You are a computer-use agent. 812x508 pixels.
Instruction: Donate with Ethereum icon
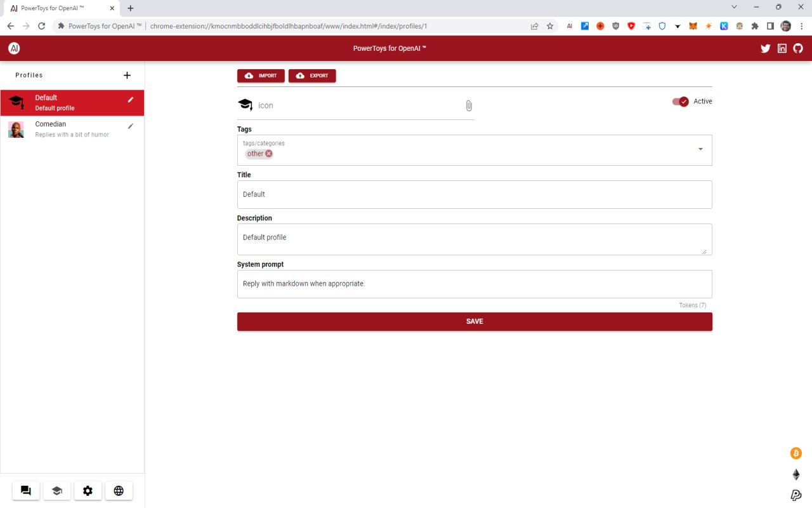tap(796, 474)
